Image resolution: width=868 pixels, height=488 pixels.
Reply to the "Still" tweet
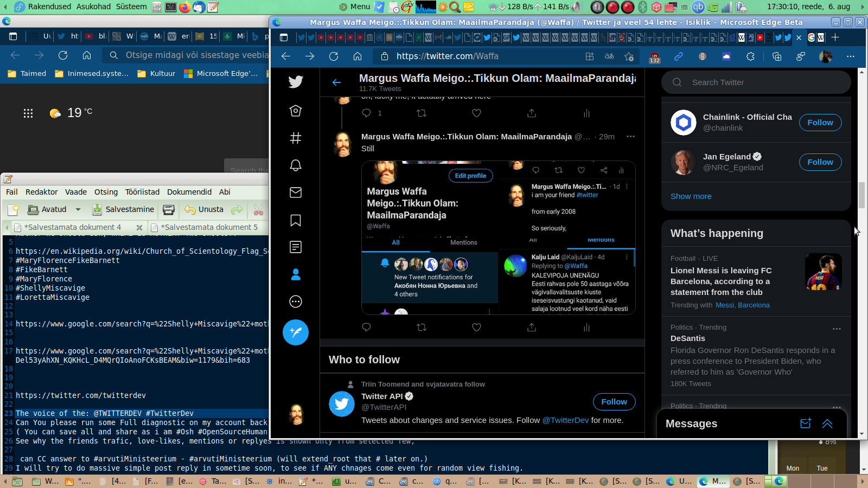tap(367, 328)
